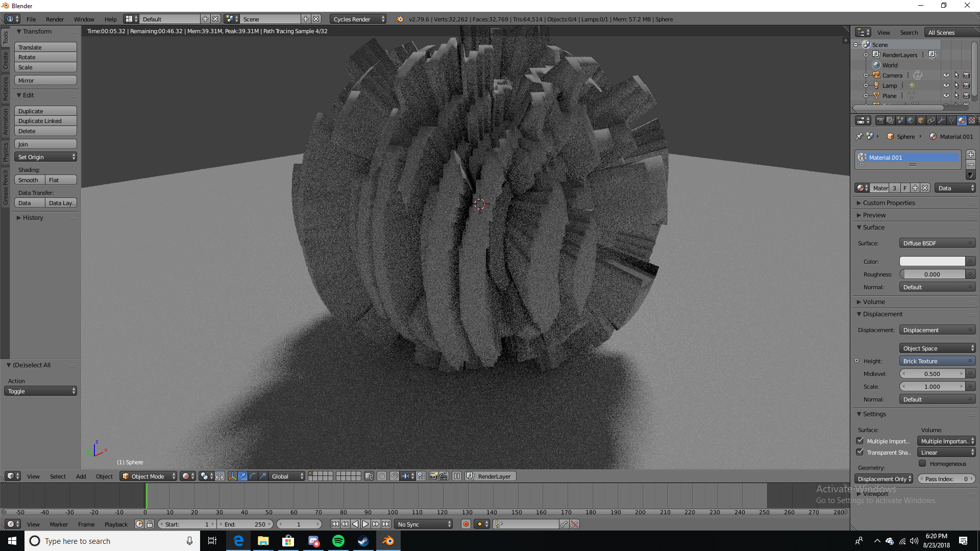
Task: Toggle Transparent Shadows checkbox
Action: [860, 452]
